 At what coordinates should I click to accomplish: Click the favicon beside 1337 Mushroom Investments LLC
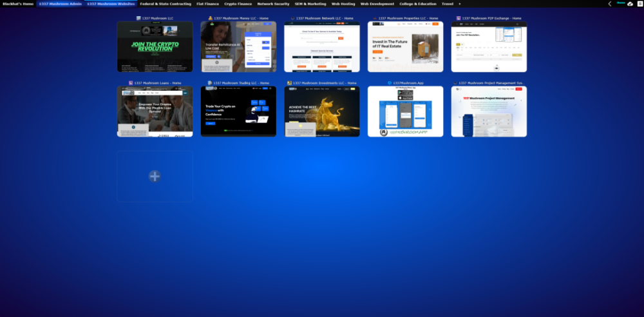[290, 83]
